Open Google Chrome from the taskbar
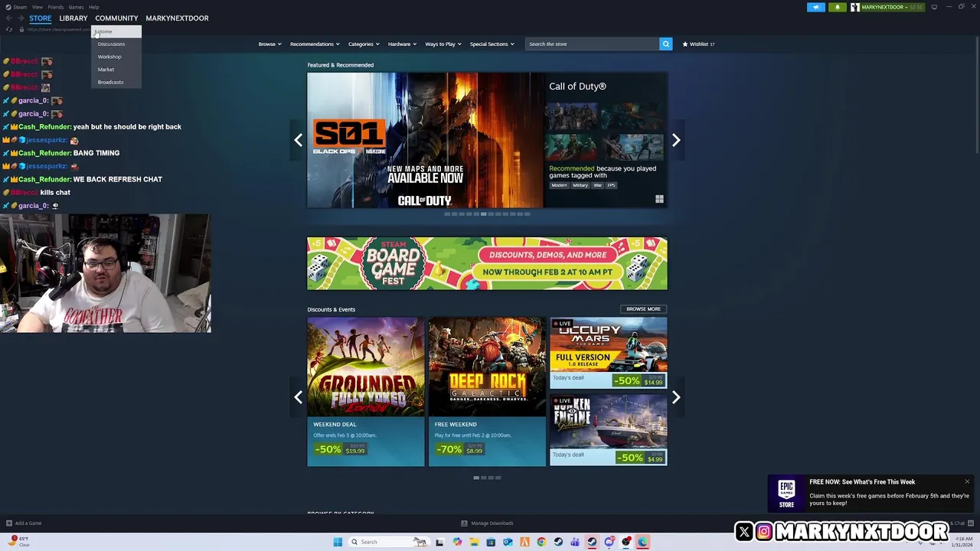 click(x=541, y=542)
